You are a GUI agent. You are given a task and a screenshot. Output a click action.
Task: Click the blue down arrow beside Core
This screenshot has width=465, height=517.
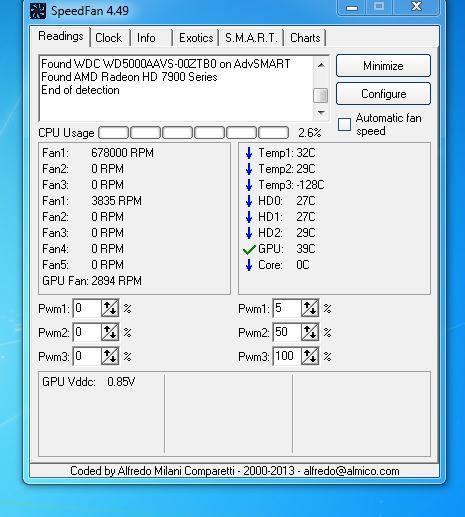pos(249,265)
